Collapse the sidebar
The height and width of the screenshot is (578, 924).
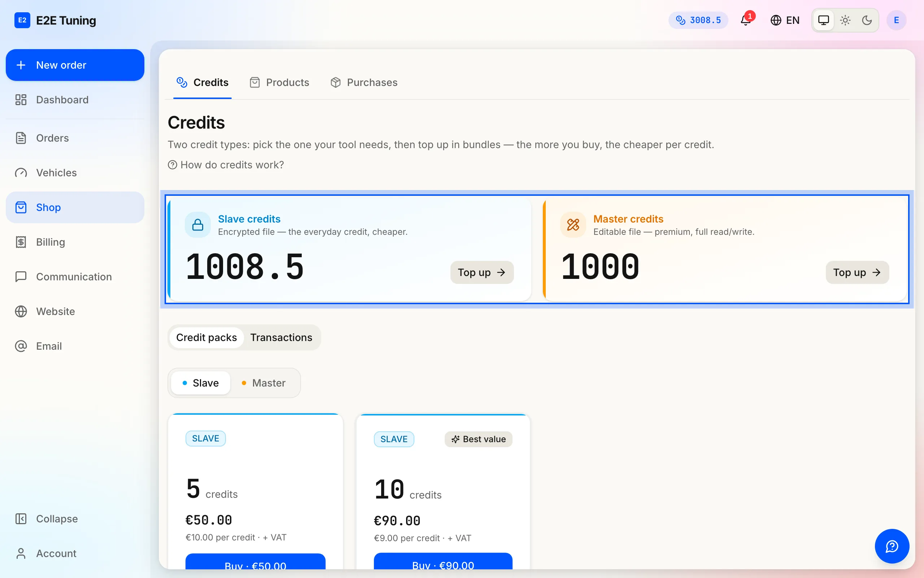75,519
